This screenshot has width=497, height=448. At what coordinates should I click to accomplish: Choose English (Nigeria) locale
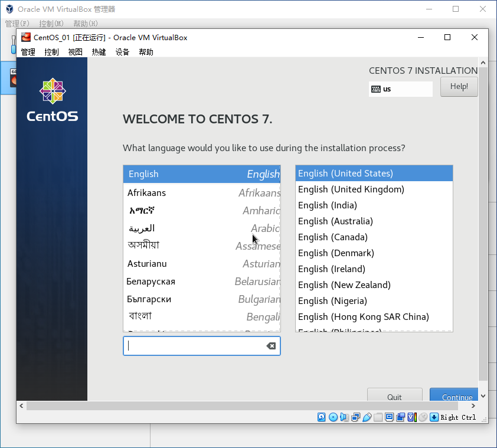[x=374, y=300]
